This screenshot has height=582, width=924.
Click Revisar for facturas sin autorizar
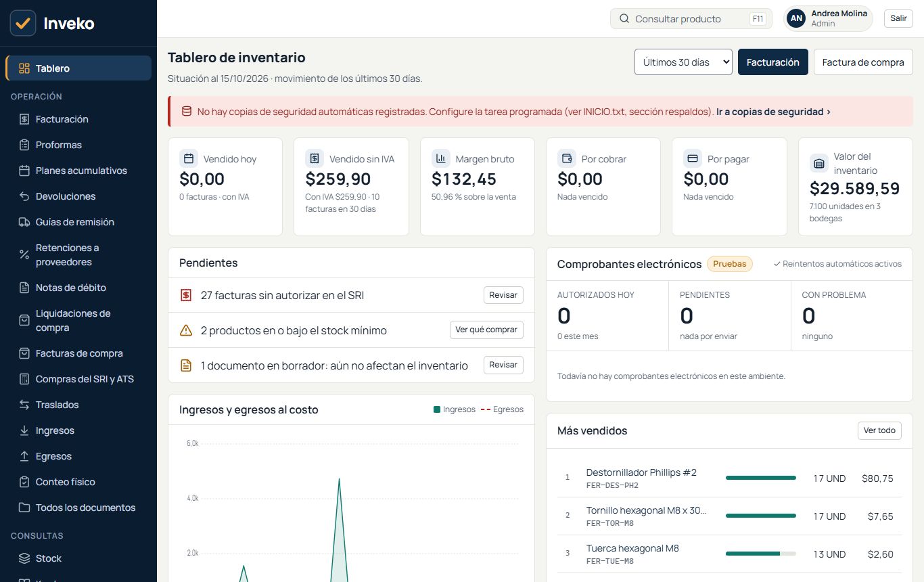tap(503, 295)
